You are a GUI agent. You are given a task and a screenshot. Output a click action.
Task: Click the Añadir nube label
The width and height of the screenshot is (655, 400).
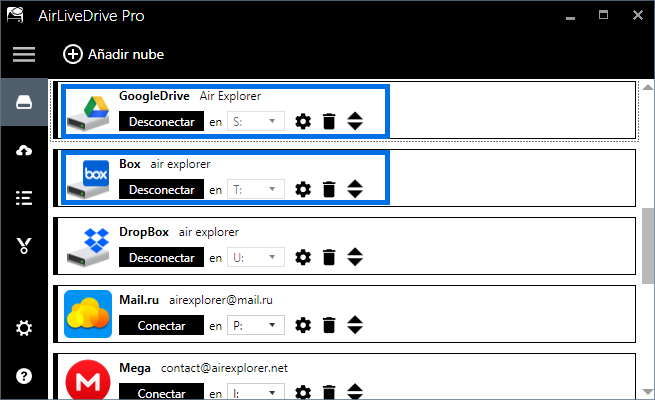(x=126, y=54)
